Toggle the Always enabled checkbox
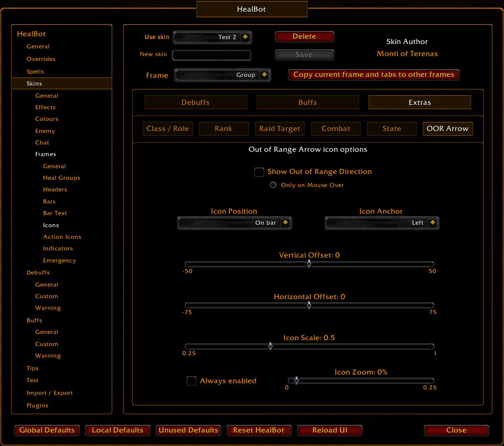This screenshot has width=504, height=446. [x=191, y=381]
